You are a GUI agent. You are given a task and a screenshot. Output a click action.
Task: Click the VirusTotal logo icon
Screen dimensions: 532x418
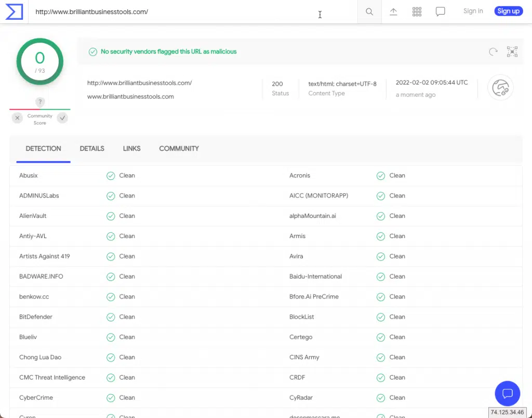pos(14,11)
